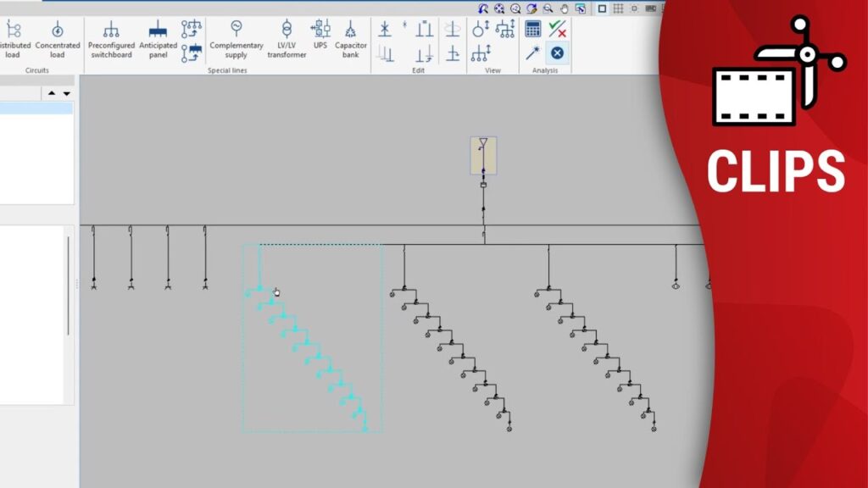Insert a Concentrated load circuit

[x=58, y=39]
